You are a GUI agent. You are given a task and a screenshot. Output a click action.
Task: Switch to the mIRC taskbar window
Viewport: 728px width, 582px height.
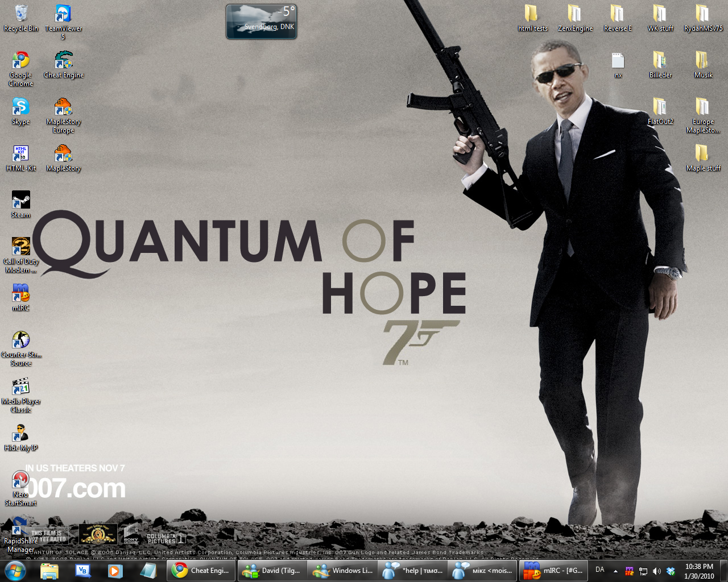click(554, 571)
